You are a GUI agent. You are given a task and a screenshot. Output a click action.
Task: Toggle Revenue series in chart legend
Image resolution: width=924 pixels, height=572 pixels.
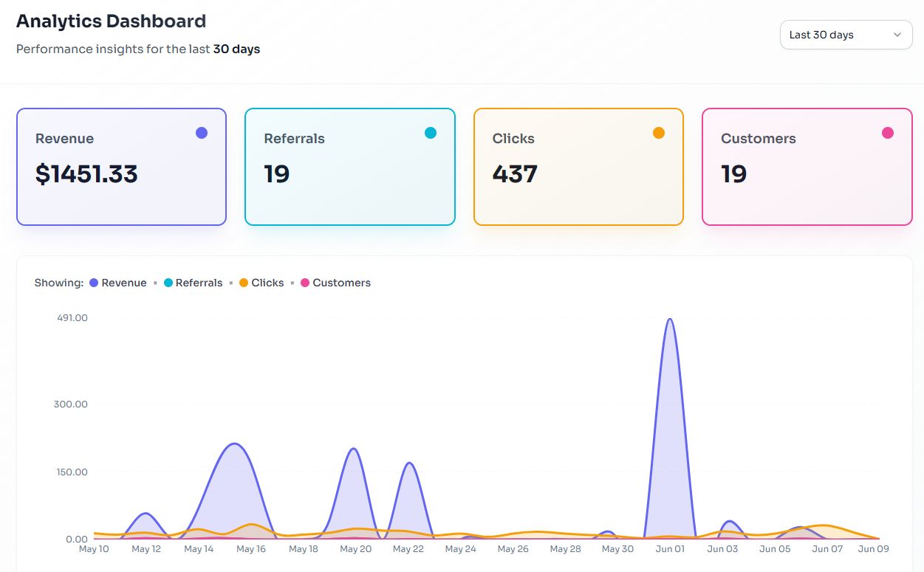[x=118, y=283]
